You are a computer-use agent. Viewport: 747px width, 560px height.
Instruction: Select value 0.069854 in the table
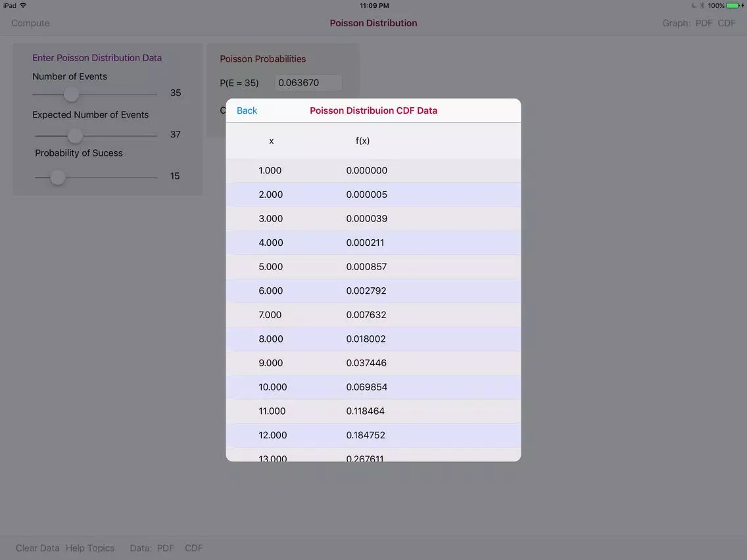tap(367, 386)
